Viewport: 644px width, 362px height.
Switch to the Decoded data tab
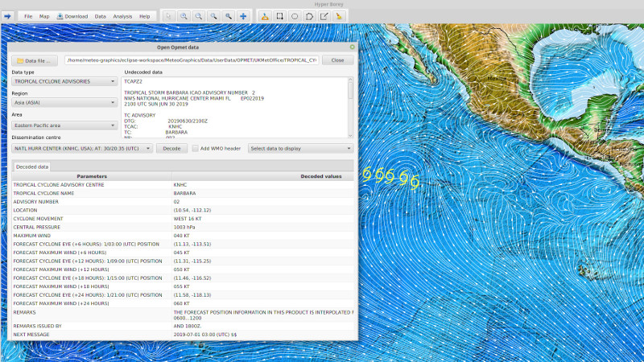(32, 167)
